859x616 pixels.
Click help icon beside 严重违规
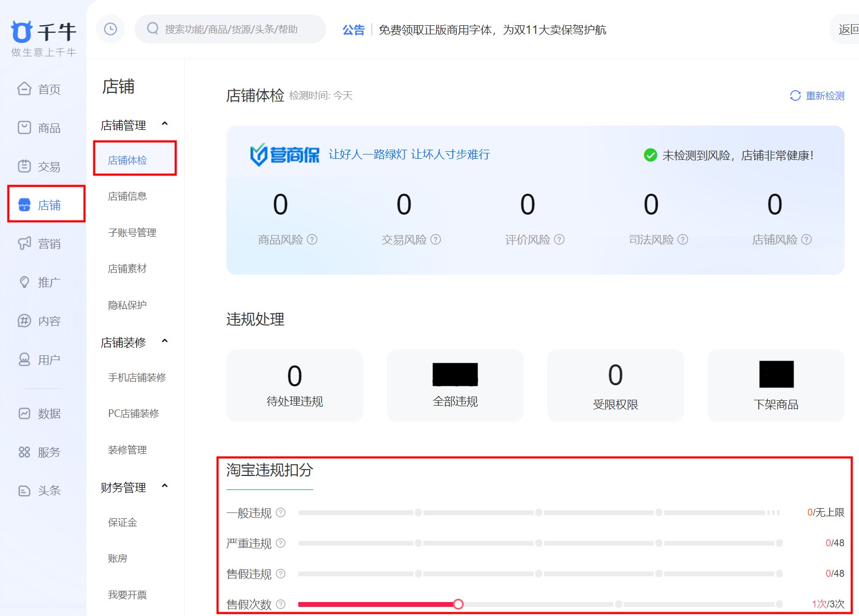[x=281, y=543]
